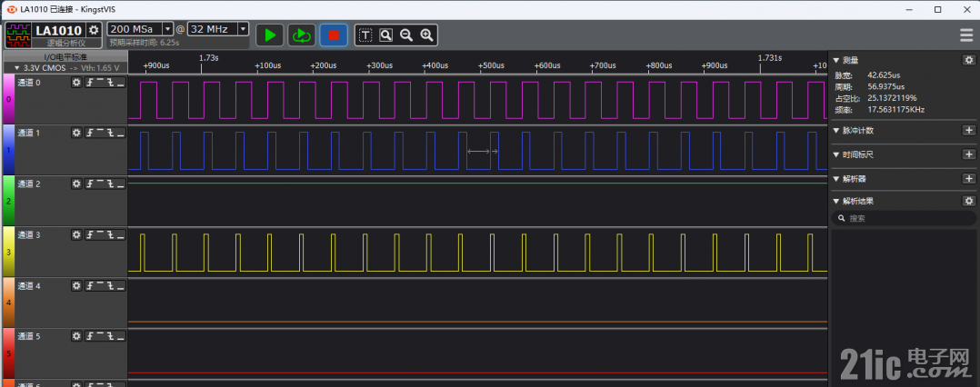
Task: Open 通道 4 settings gear
Action: point(76,285)
